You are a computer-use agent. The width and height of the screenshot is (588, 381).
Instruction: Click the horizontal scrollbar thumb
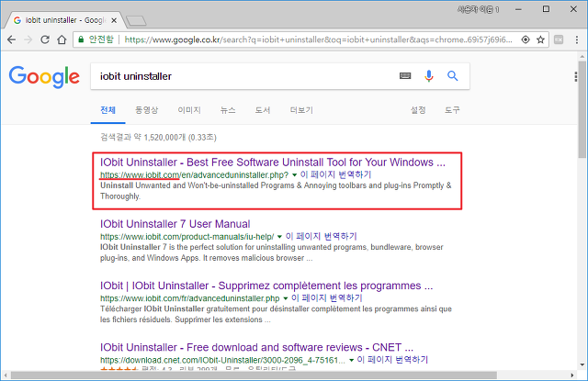pos(254,375)
